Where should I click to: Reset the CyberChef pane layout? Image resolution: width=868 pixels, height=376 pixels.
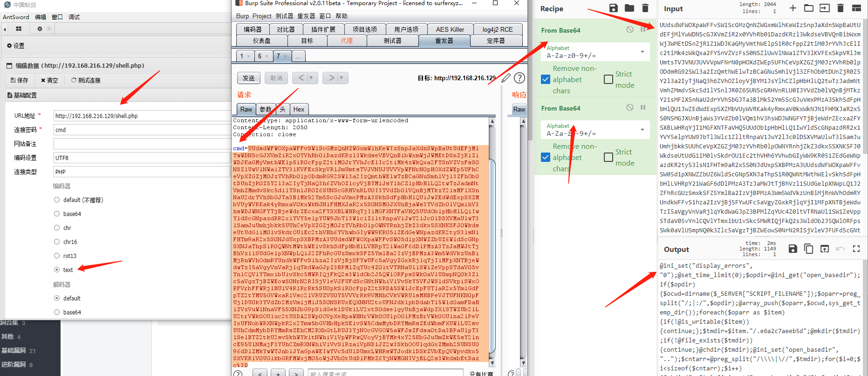pyautogui.click(x=856, y=8)
